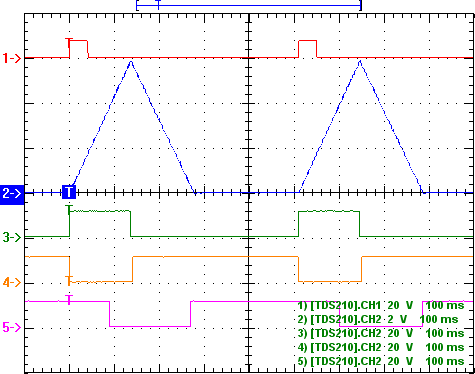Image resolution: width=475 pixels, height=374 pixels.
Task: Click the first magenta low pulse on channel 5
Action: pyautogui.click(x=150, y=314)
